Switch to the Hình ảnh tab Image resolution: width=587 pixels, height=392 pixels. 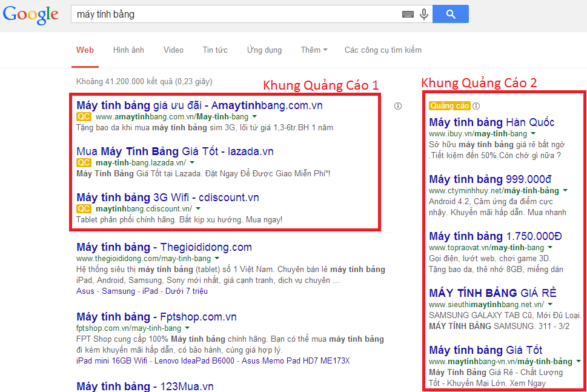tap(128, 50)
